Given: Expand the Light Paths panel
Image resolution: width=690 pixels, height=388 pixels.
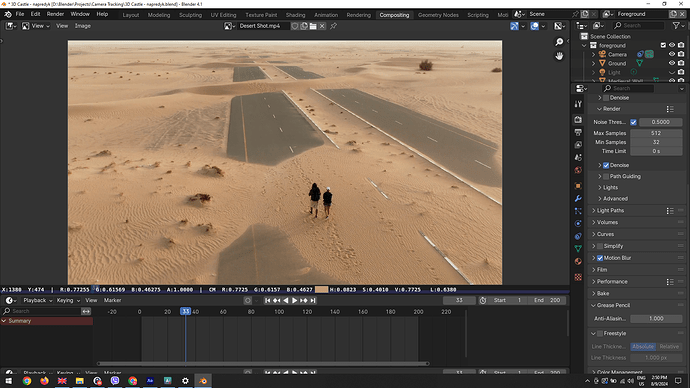Looking at the screenshot, I should pyautogui.click(x=610, y=211).
